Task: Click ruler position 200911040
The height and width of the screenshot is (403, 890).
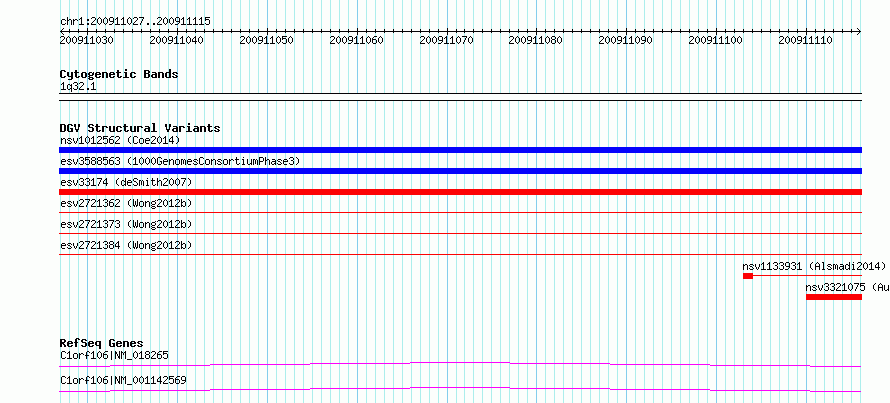Action: (177, 40)
